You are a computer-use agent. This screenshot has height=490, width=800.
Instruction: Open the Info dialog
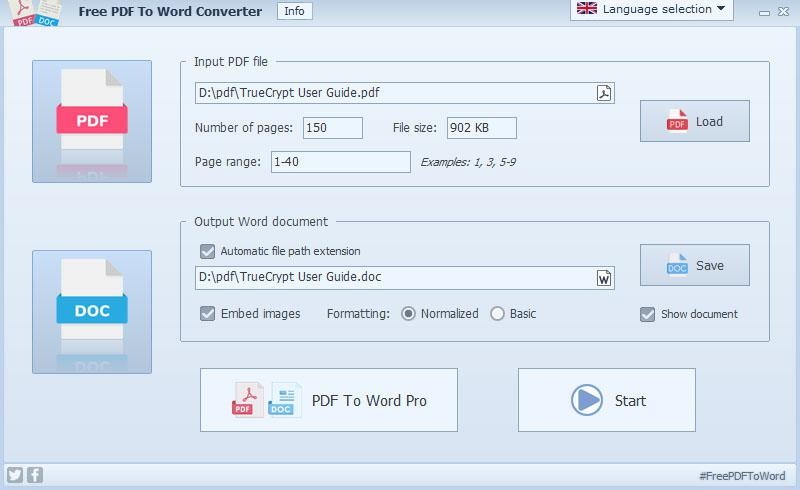pyautogui.click(x=294, y=11)
